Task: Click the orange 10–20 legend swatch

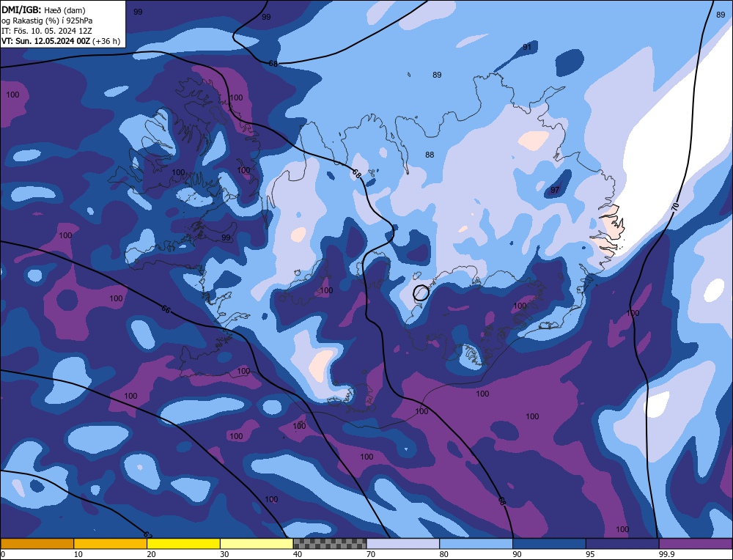Action: [x=111, y=543]
